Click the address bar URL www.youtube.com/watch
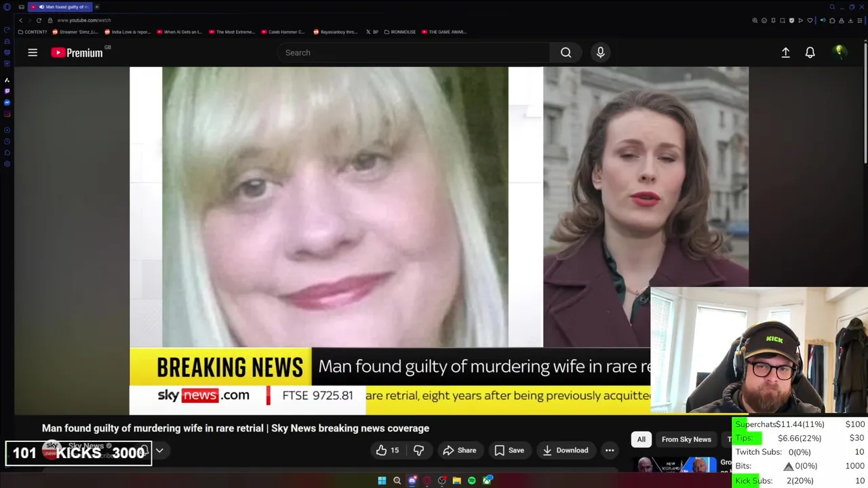 point(84,20)
